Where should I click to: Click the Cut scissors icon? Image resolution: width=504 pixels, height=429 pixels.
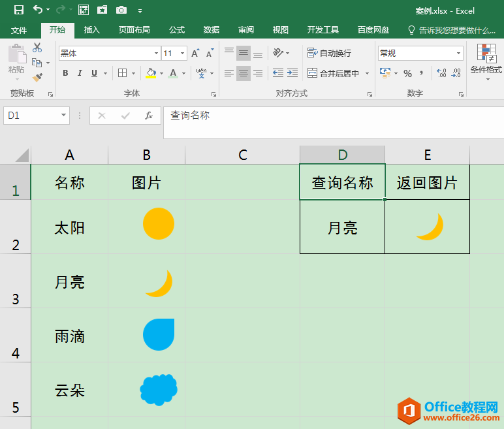click(x=37, y=48)
